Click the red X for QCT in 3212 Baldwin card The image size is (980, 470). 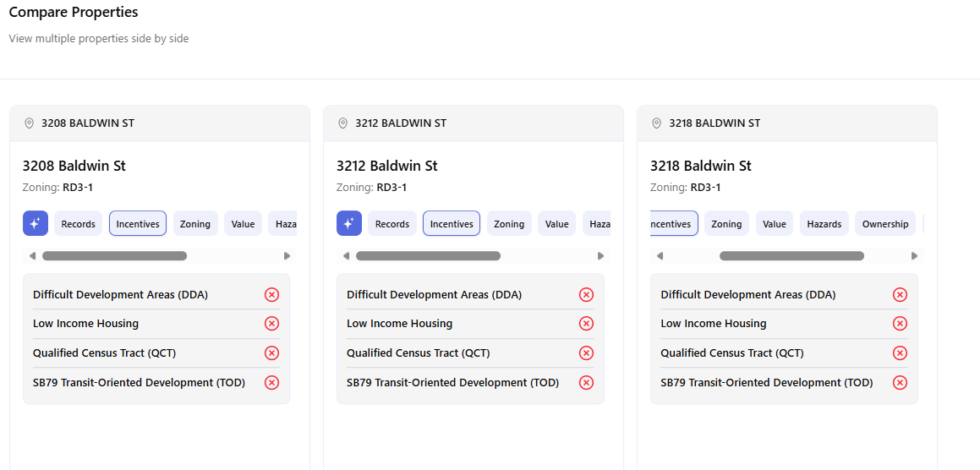[586, 353]
